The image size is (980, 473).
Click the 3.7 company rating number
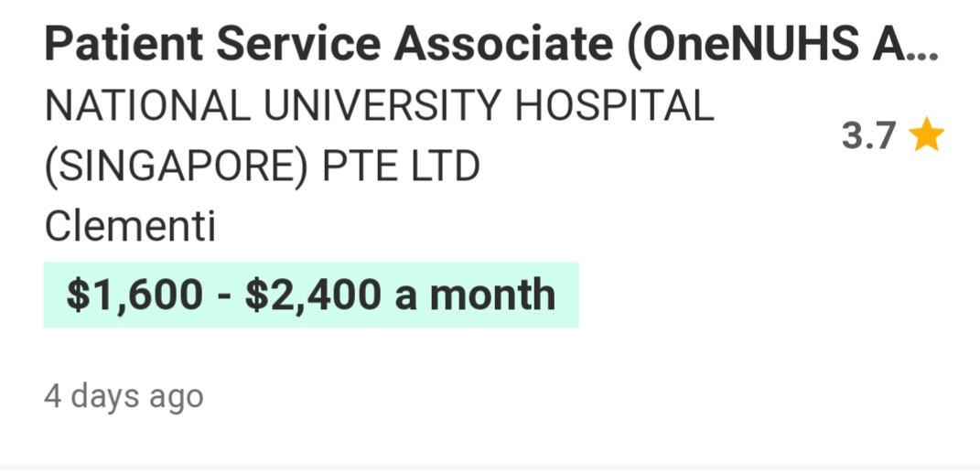(x=869, y=135)
